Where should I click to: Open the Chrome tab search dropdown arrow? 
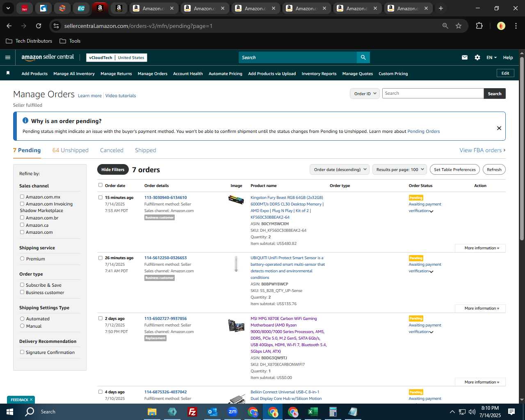8,8
